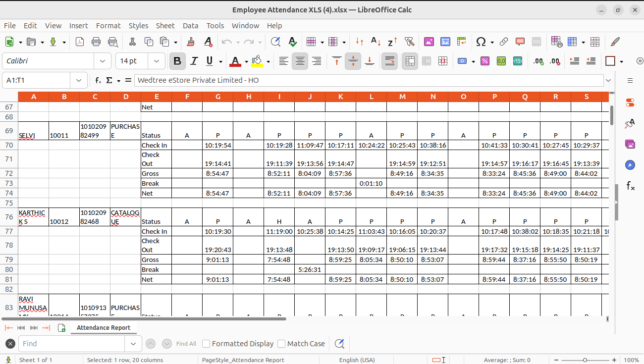The height and width of the screenshot is (364, 644).
Task: Open the File menu
Action: [x=9, y=26]
